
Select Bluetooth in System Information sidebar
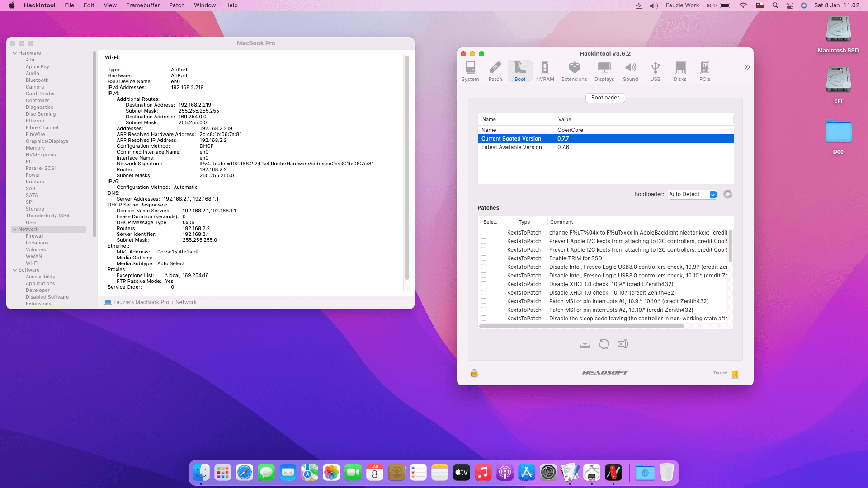(37, 80)
